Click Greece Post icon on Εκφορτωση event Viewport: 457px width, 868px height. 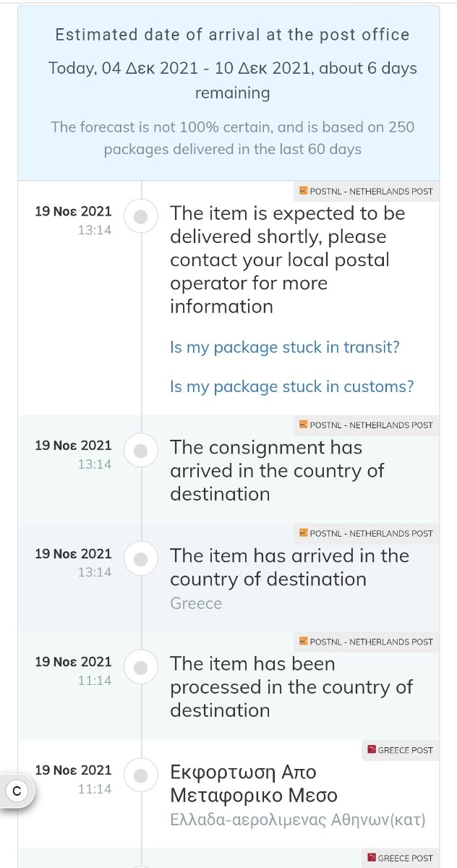372,750
